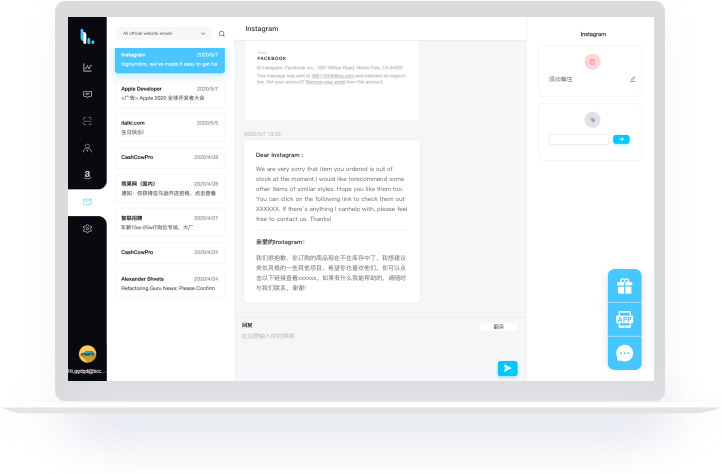The width and height of the screenshot is (722, 474).
Task: Click the search magnifier above email list
Action: [x=222, y=34]
